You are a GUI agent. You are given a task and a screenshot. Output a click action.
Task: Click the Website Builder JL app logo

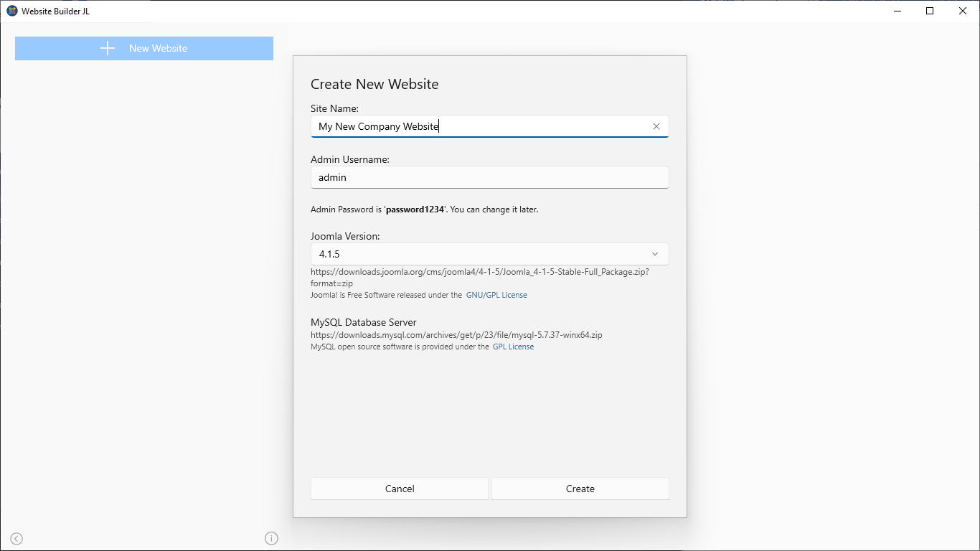point(11,11)
